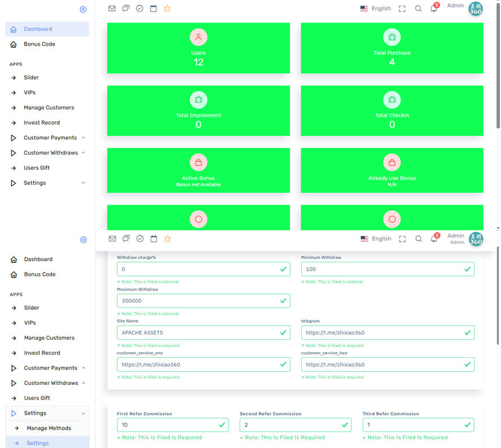The image size is (501, 448).
Task: Select the highlighted Settings sub-item under Manage Methods
Action: point(38,443)
